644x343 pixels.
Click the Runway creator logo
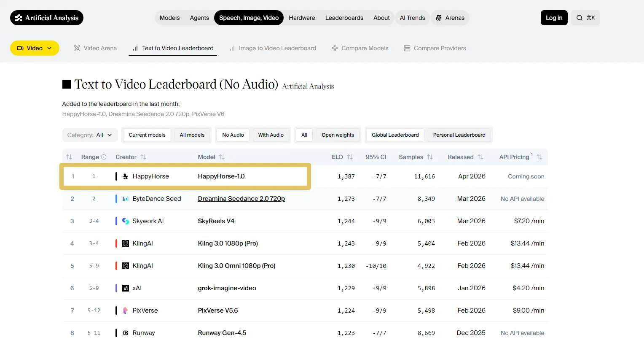[x=126, y=333]
